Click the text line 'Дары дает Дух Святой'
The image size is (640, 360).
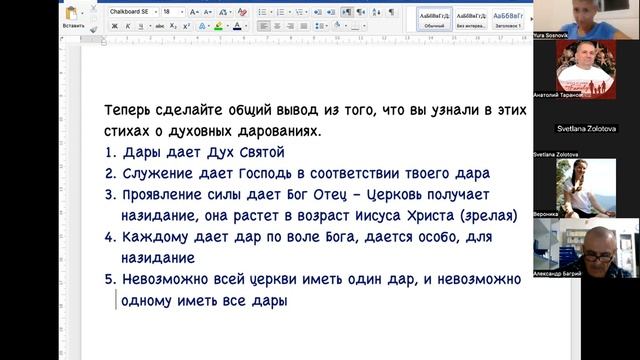click(204, 153)
